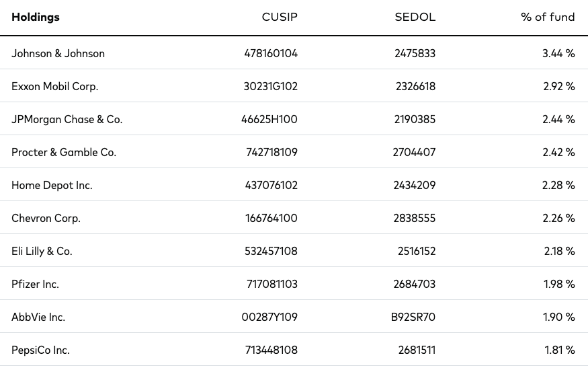Click CUSIP value 478160104

[x=271, y=54]
